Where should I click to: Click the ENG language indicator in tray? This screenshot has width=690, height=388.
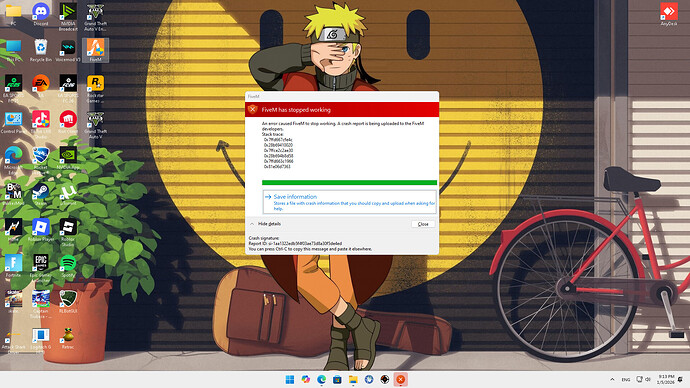(x=626, y=379)
